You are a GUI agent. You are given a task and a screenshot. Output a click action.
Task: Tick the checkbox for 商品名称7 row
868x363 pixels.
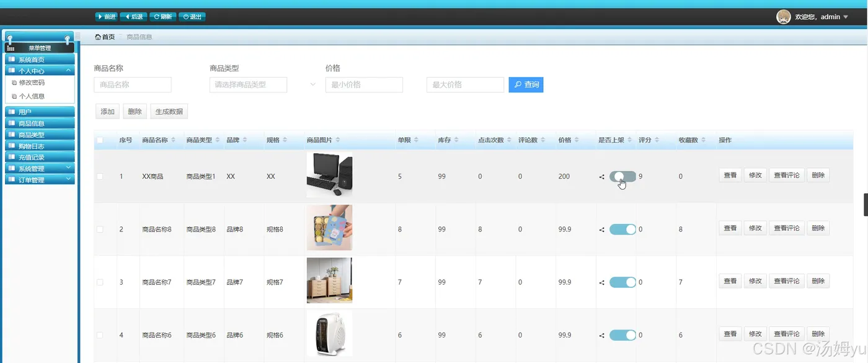click(100, 282)
